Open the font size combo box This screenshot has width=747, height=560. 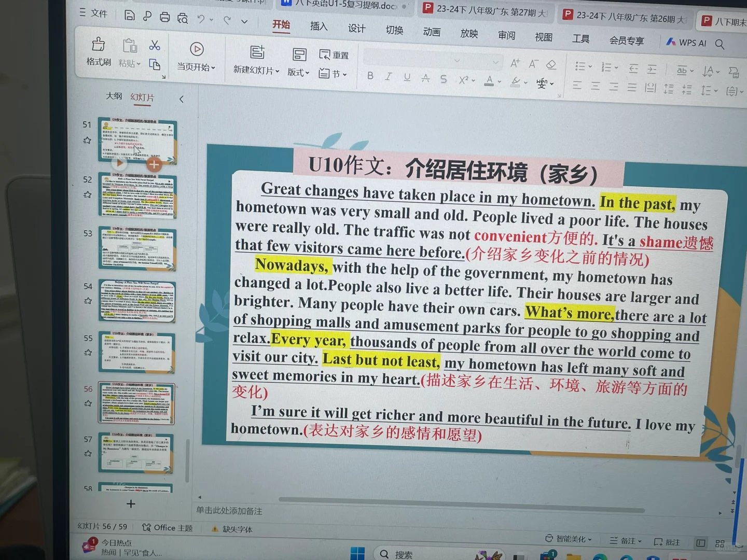point(482,62)
